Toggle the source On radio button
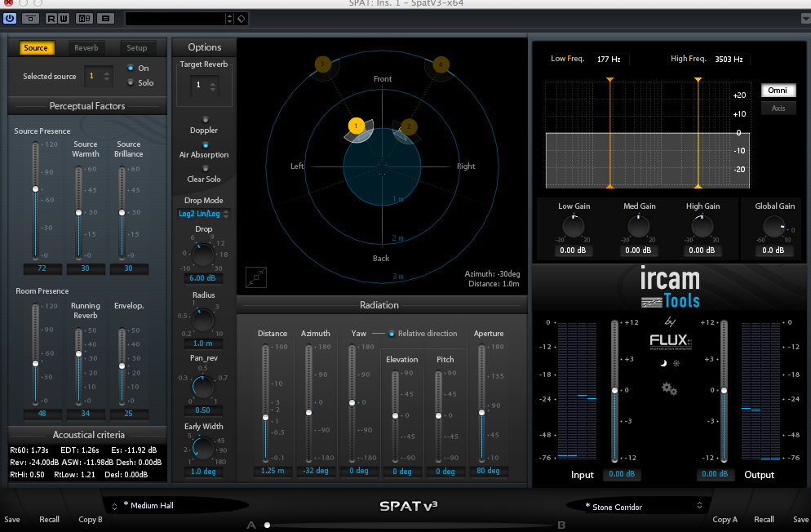 [x=131, y=69]
